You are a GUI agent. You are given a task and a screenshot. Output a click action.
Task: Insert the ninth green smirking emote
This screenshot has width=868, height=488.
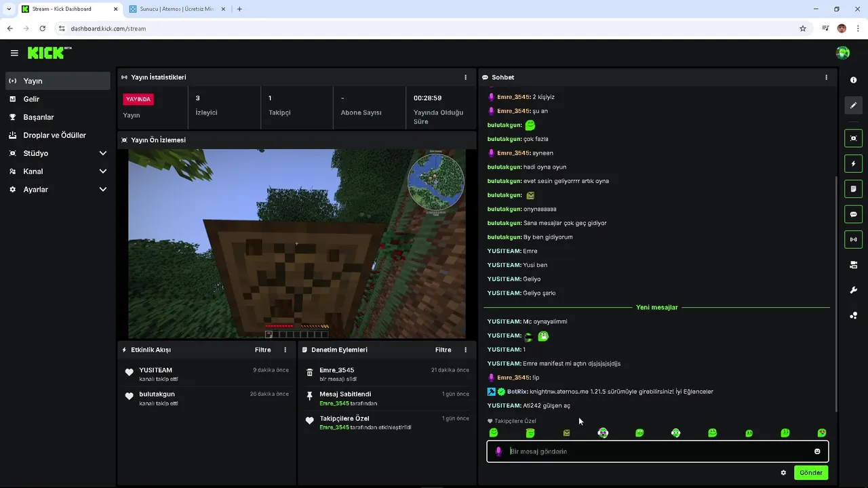tap(785, 432)
